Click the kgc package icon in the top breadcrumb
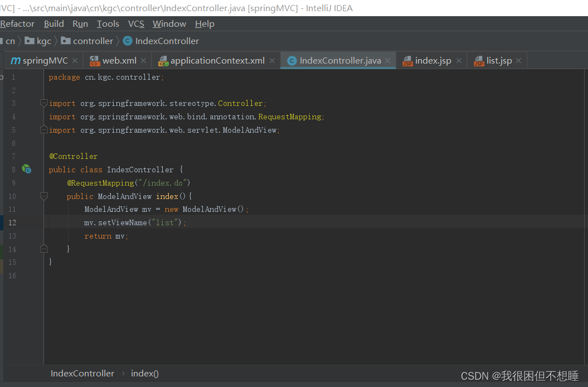 pyautogui.click(x=30, y=41)
